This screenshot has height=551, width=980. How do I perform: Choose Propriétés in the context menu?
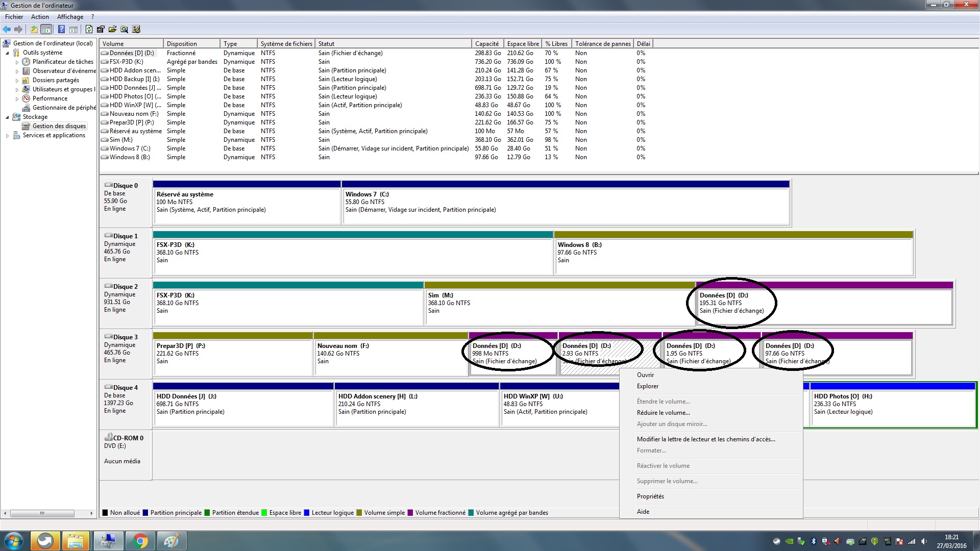[710, 496]
